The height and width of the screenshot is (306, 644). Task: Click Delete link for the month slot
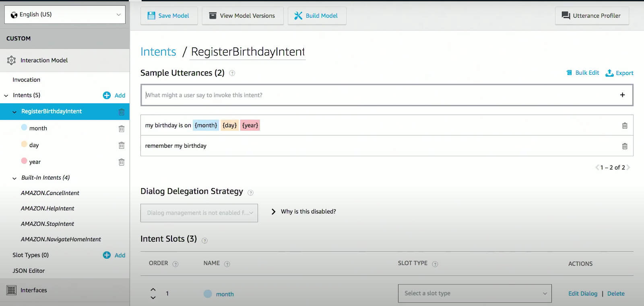click(616, 294)
